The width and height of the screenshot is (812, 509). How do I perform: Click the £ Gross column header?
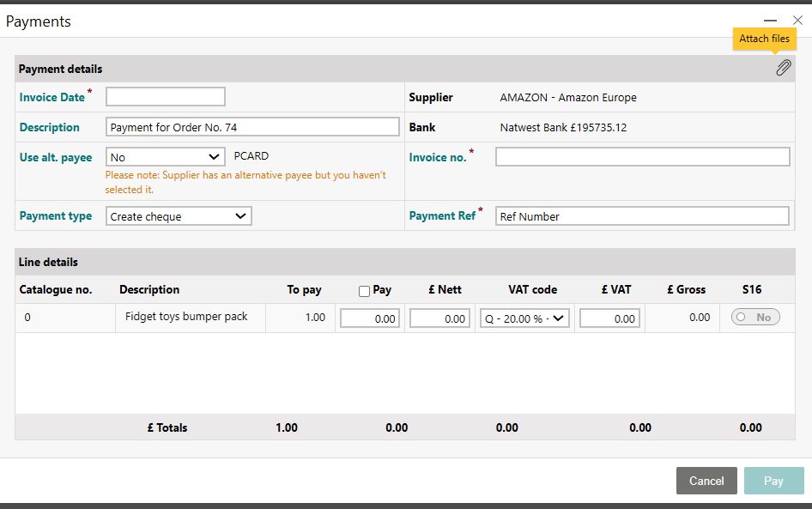tap(686, 289)
